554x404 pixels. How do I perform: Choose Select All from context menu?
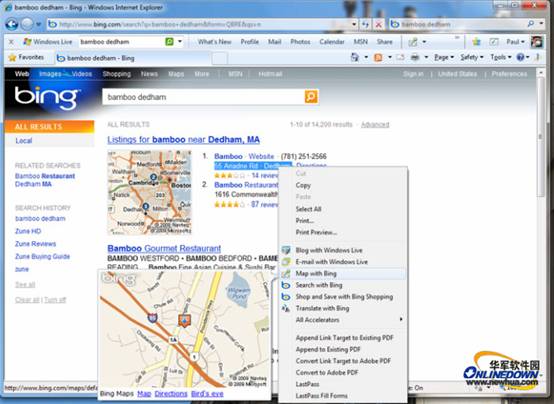(x=342, y=209)
